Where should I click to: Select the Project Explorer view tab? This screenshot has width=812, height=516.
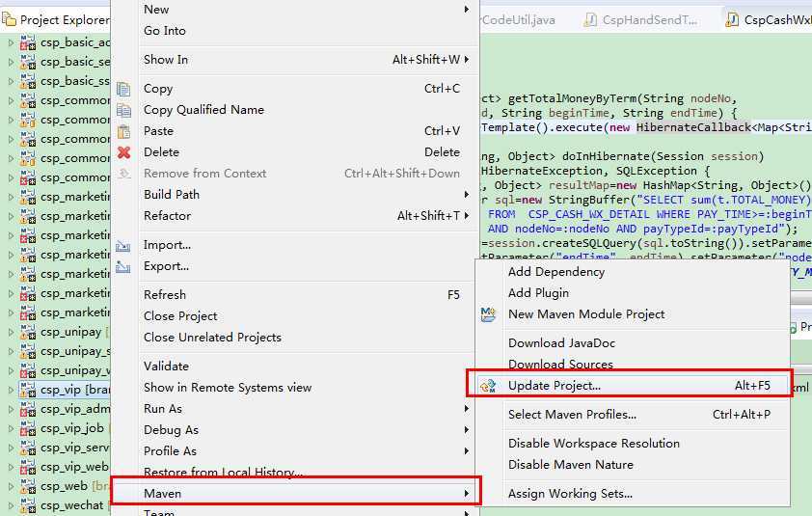pyautogui.click(x=55, y=19)
